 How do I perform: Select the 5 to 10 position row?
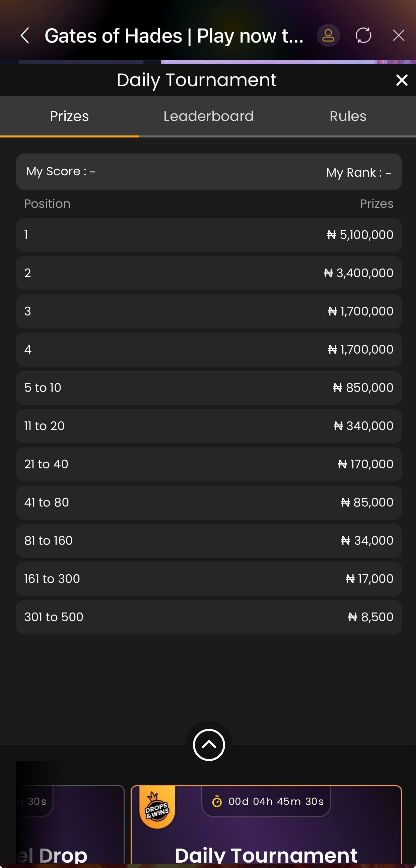209,388
